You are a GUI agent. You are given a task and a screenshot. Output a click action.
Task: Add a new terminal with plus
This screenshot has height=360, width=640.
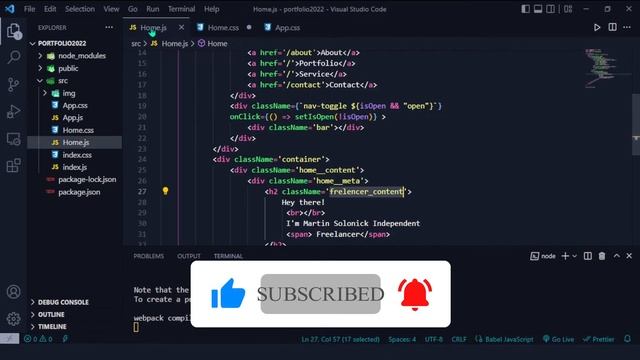(565, 256)
